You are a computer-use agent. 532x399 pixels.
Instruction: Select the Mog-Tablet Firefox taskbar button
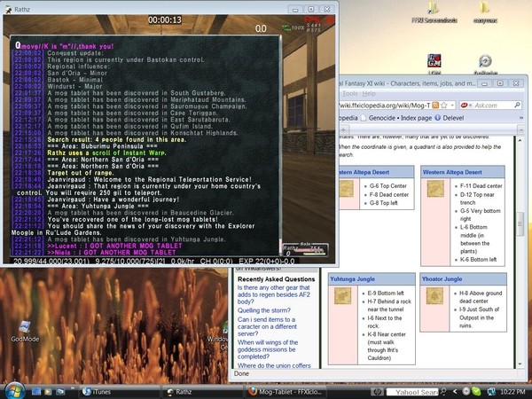285,392
